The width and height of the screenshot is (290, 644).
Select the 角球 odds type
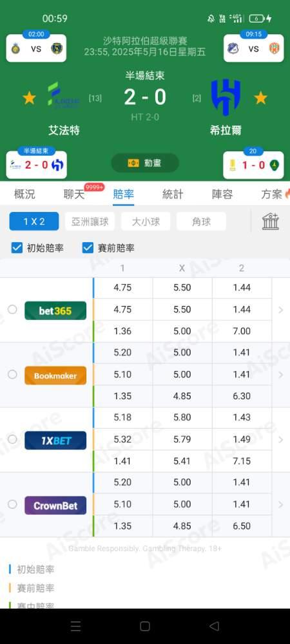201,222
